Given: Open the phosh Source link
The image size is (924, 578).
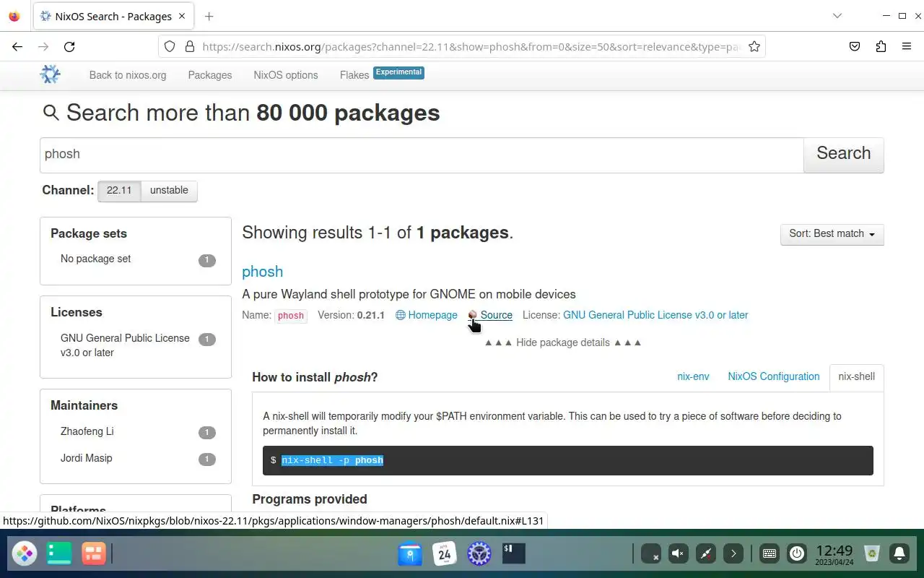Looking at the screenshot, I should pos(490,315).
